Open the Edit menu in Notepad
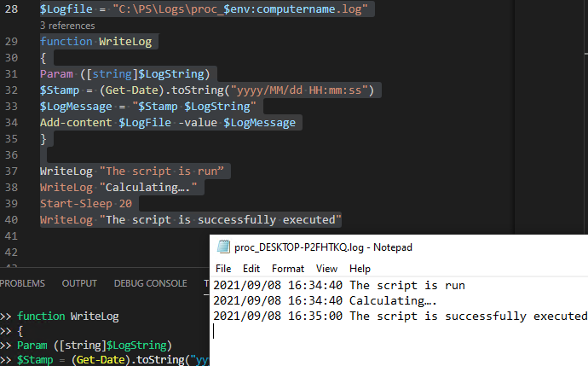 click(x=251, y=268)
